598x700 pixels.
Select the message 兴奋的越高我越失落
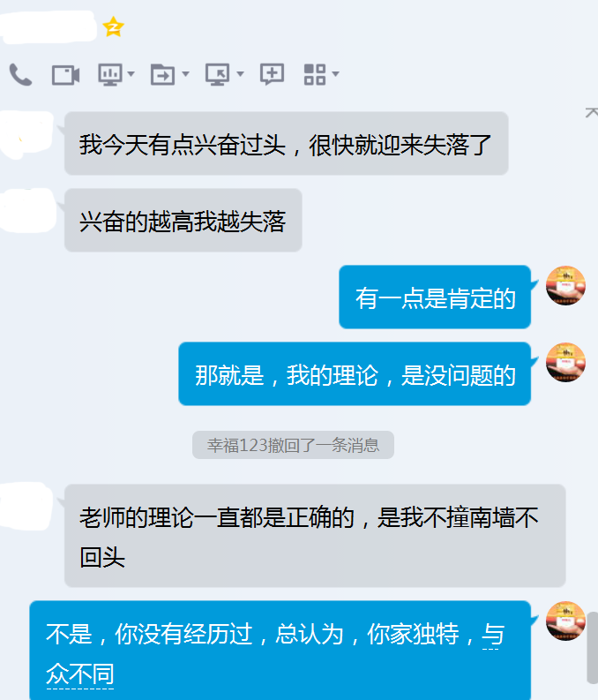point(183,221)
